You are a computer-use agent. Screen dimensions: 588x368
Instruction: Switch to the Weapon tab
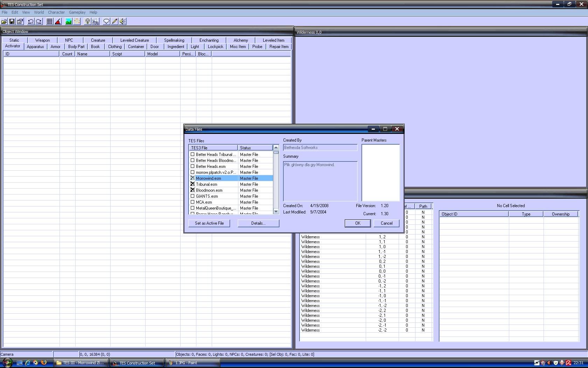pos(43,40)
